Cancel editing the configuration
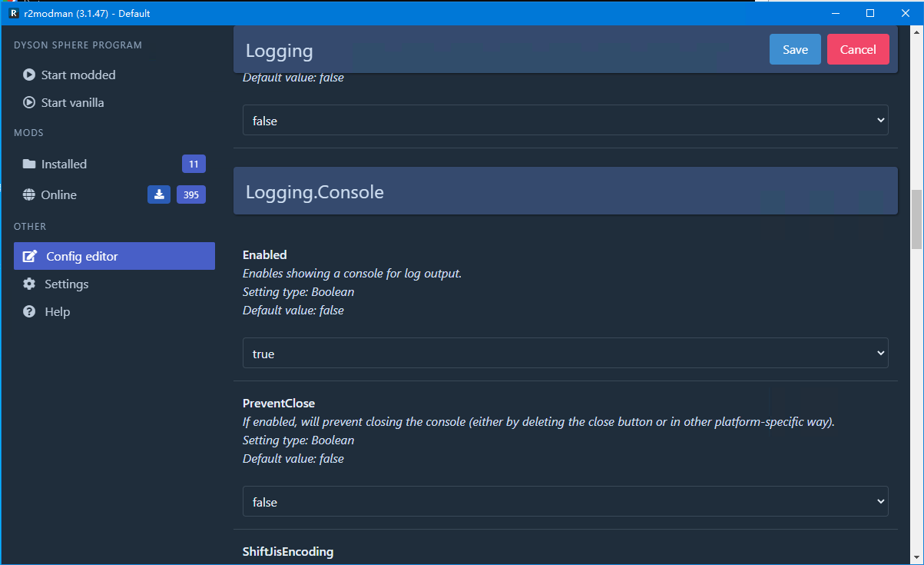 coord(858,48)
